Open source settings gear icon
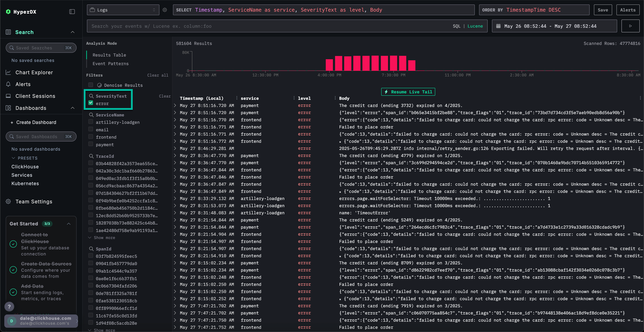The image size is (644, 332). 165,10
